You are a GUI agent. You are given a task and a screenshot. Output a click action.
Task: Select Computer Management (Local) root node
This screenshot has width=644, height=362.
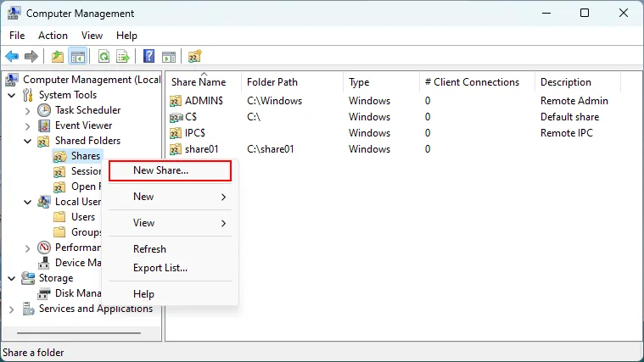tap(91, 80)
